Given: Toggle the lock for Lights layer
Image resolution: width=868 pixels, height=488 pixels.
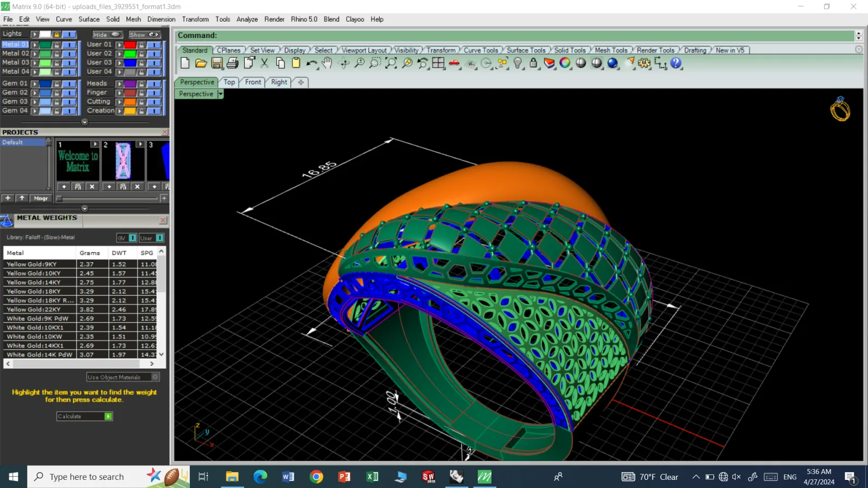Looking at the screenshot, I should tap(56, 34).
